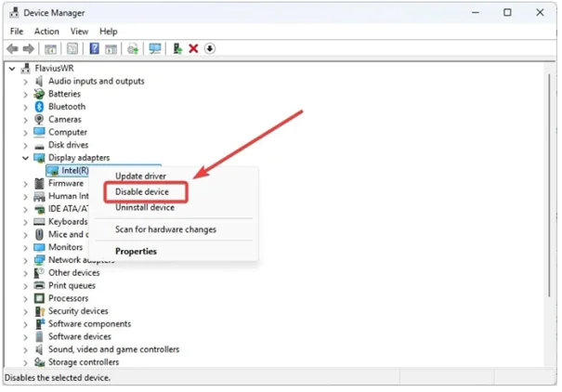Collapse the Display adapters category
The height and width of the screenshot is (392, 562).
(x=25, y=158)
